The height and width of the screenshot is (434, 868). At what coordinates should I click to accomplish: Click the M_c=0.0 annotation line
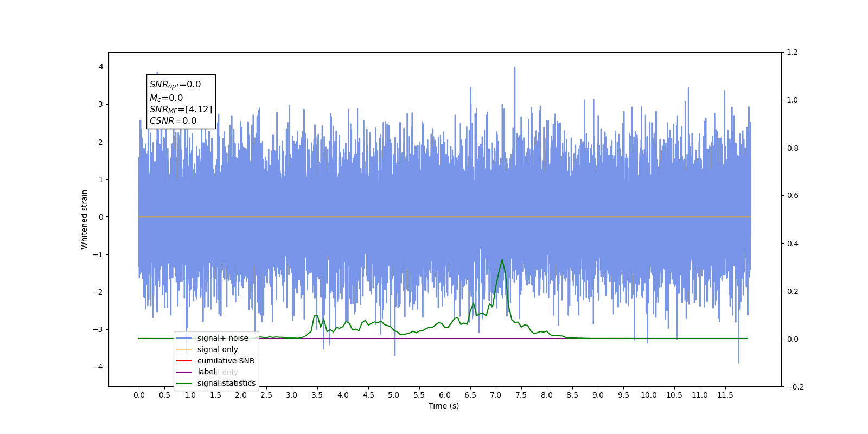click(166, 98)
